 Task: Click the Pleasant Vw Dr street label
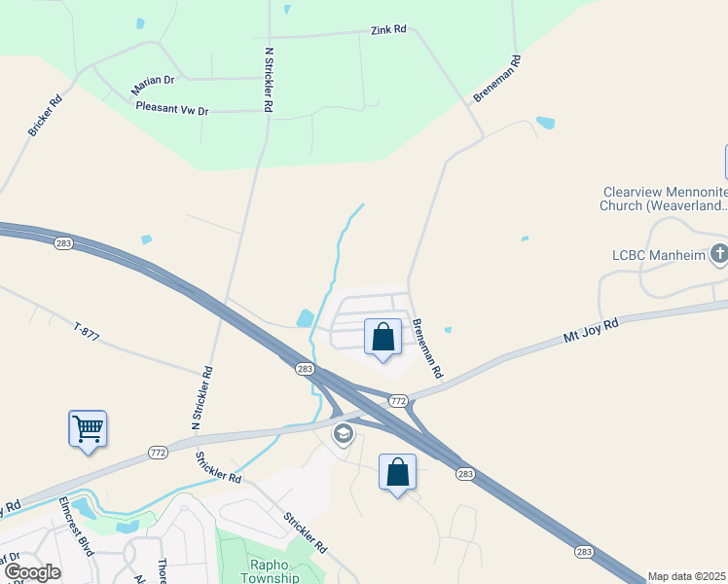point(172,108)
